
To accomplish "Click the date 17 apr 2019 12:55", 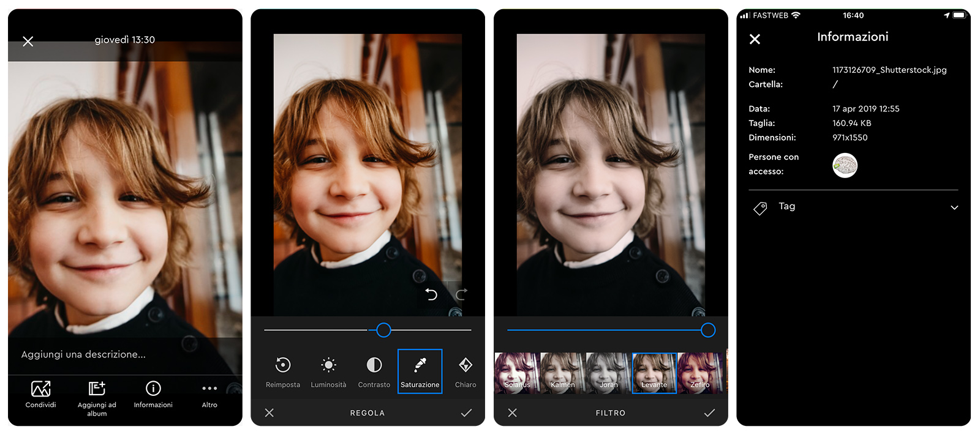I will click(866, 109).
